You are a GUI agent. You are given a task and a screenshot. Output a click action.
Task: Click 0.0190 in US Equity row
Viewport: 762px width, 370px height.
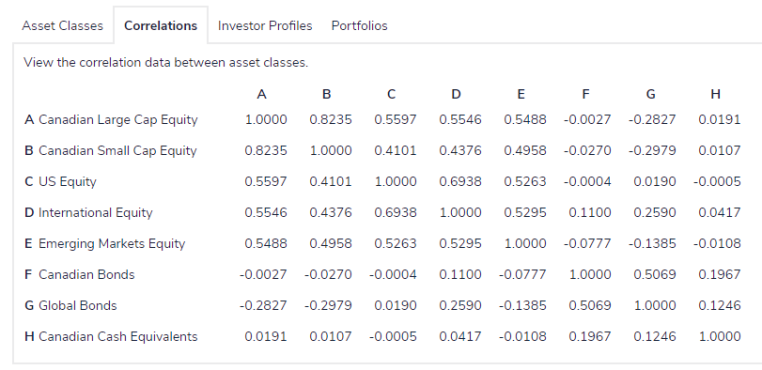(655, 182)
